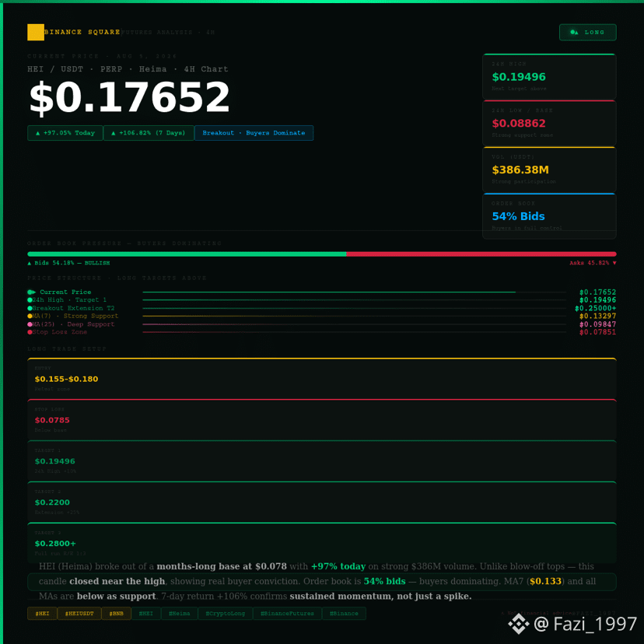Viewport: 644px width, 644px height.
Task: Select the +106.82% (7 Days) badge
Action: coord(149,133)
